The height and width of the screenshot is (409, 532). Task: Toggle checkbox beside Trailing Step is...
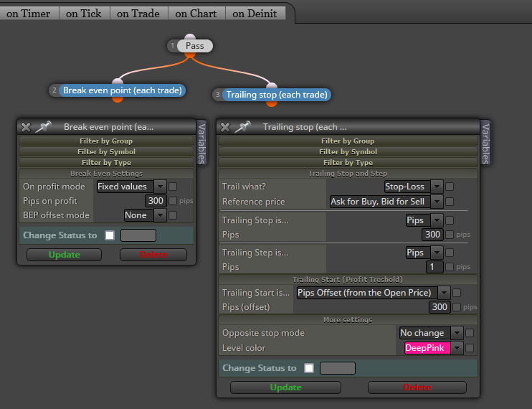point(450,253)
